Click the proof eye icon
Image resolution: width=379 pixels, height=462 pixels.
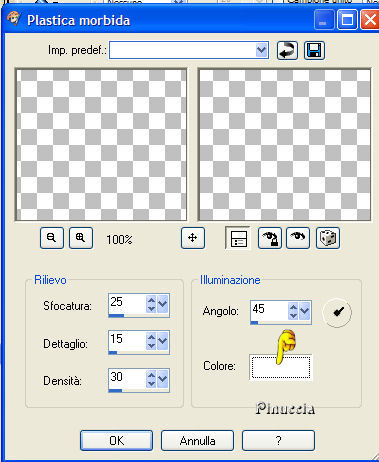[x=298, y=238]
